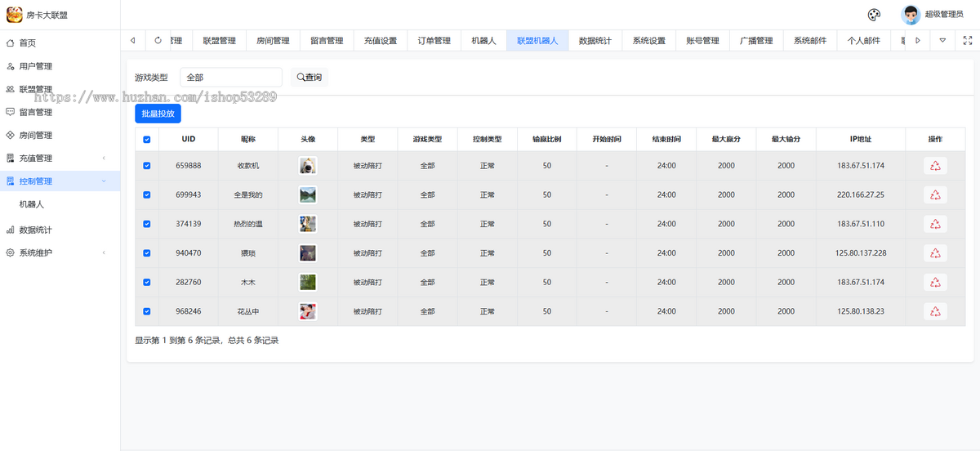Switch to the 房间管理 tab
The image size is (980, 451).
coord(273,40)
